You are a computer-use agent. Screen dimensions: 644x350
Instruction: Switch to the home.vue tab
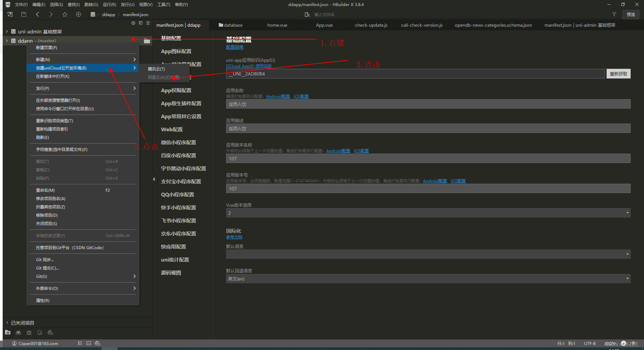click(277, 25)
